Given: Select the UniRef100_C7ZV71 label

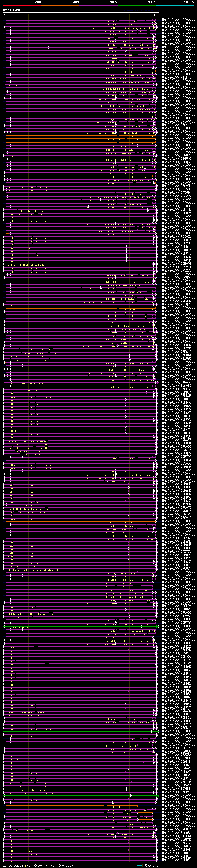Looking at the screenshot, I should [177, 551].
